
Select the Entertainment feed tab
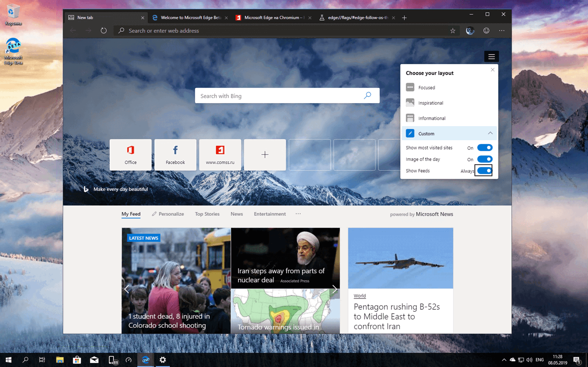pyautogui.click(x=270, y=214)
